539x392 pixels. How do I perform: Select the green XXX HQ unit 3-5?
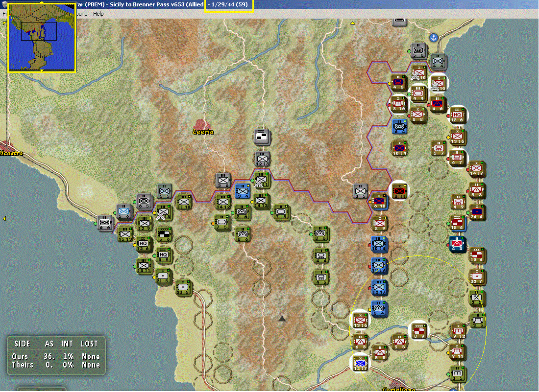coord(164,255)
